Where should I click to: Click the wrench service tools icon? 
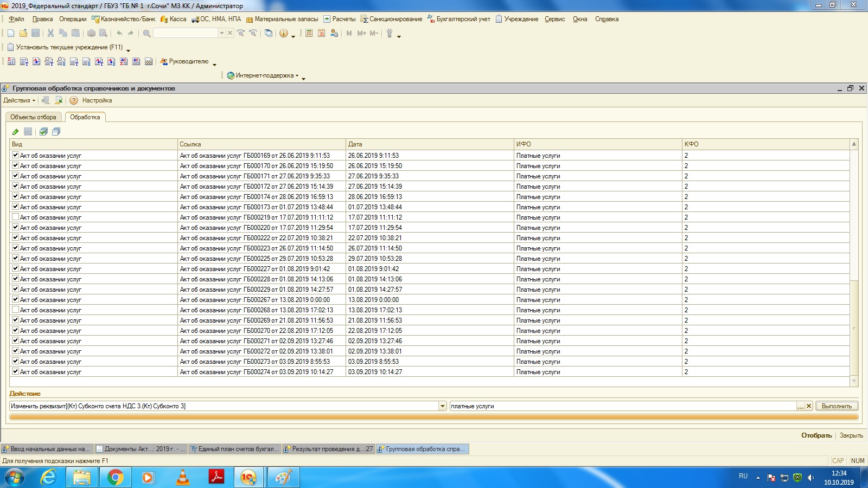(x=390, y=33)
